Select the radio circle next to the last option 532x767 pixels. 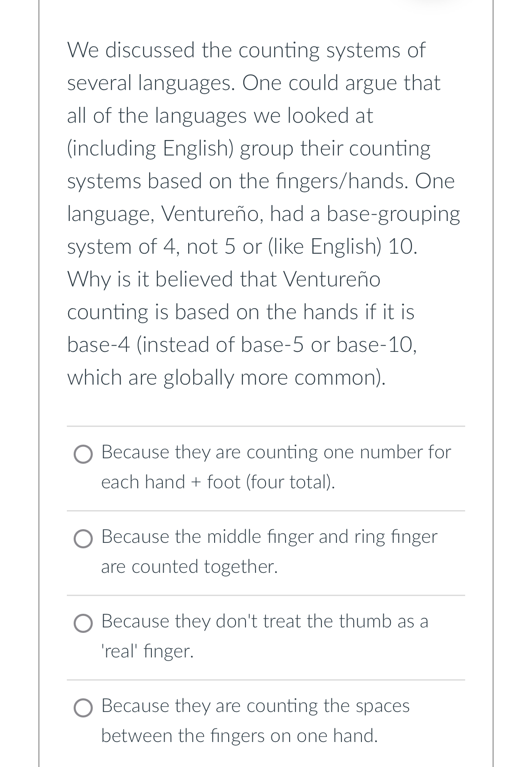pyautogui.click(x=84, y=709)
